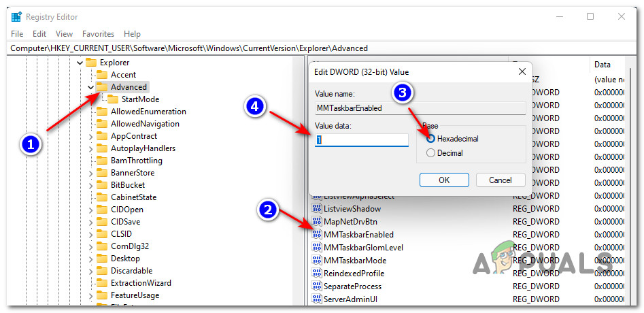Select the Discardable tree item
644x313 pixels.
131,271
